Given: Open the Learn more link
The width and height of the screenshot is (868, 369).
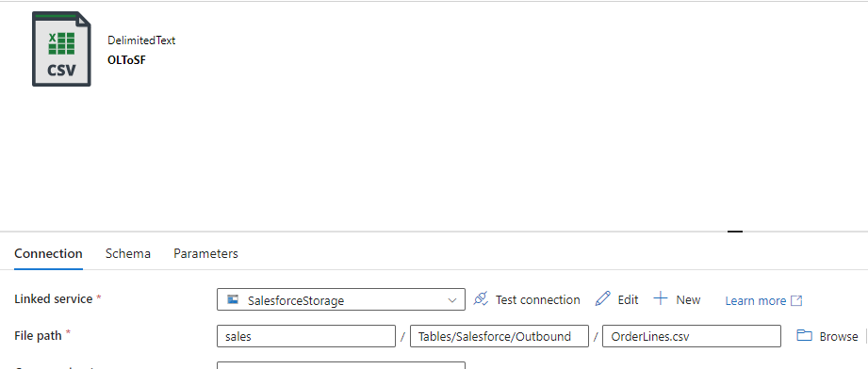Looking at the screenshot, I should tap(756, 300).
